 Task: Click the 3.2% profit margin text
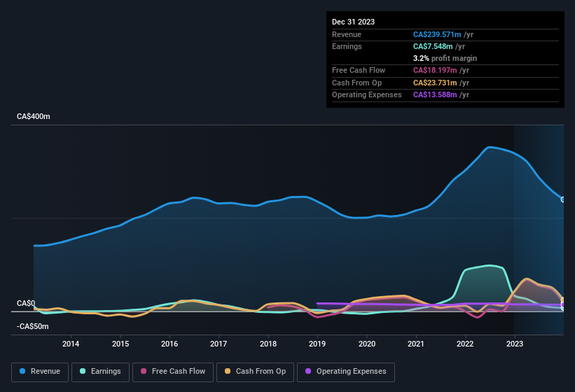tap(445, 58)
